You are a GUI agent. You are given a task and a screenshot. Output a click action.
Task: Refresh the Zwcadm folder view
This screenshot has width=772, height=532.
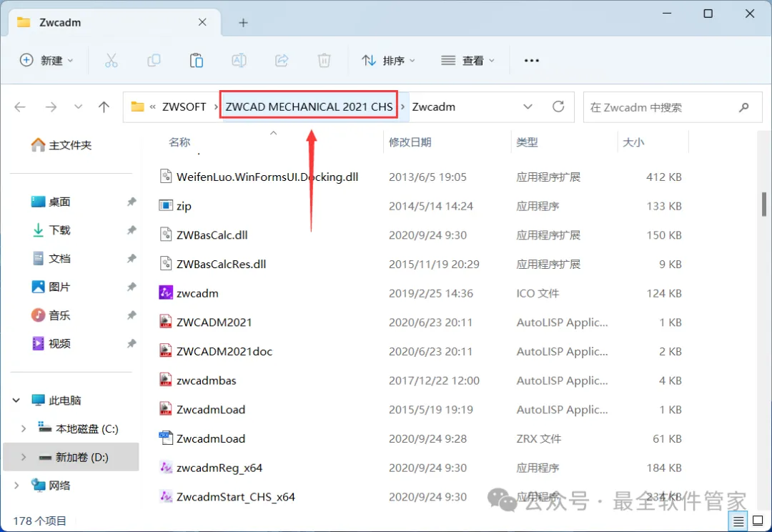tap(558, 107)
